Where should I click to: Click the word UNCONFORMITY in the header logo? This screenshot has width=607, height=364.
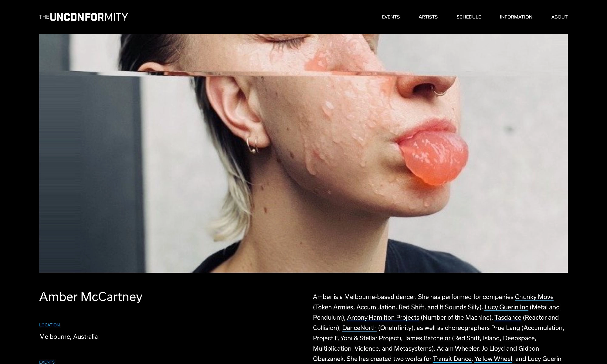[89, 17]
